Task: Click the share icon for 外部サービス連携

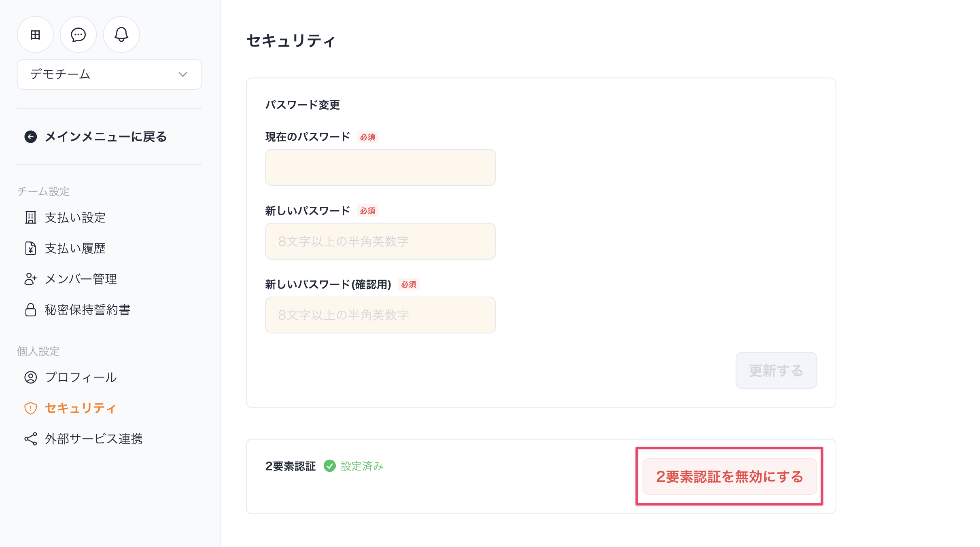Action: click(31, 439)
